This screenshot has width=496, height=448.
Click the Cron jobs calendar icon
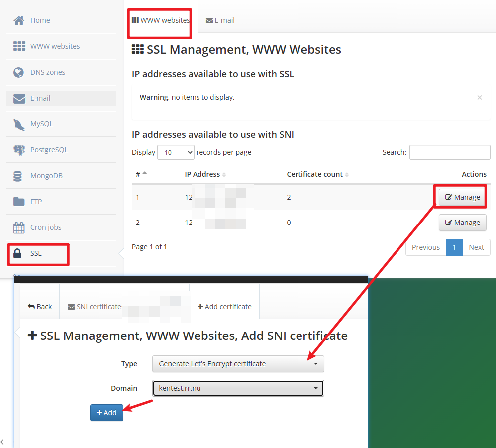coord(19,227)
